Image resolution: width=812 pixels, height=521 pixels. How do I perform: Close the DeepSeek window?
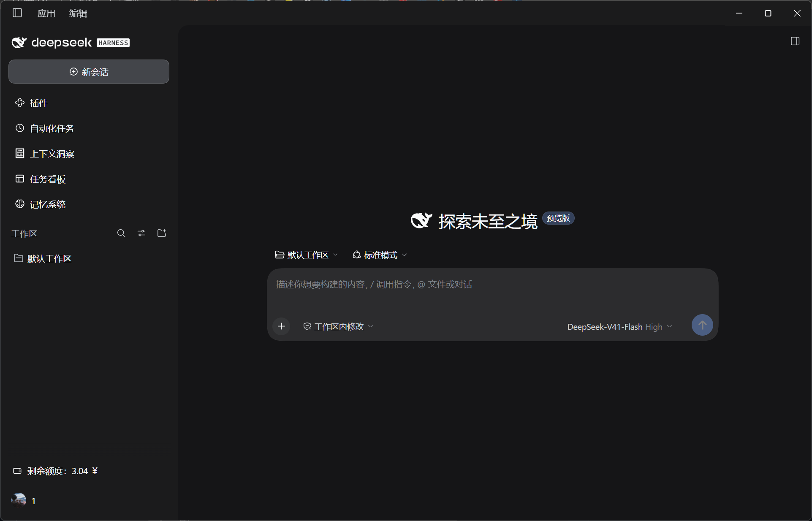coord(797,13)
